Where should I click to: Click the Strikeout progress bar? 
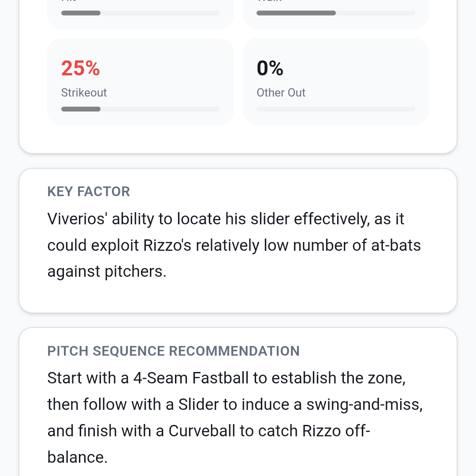140,109
